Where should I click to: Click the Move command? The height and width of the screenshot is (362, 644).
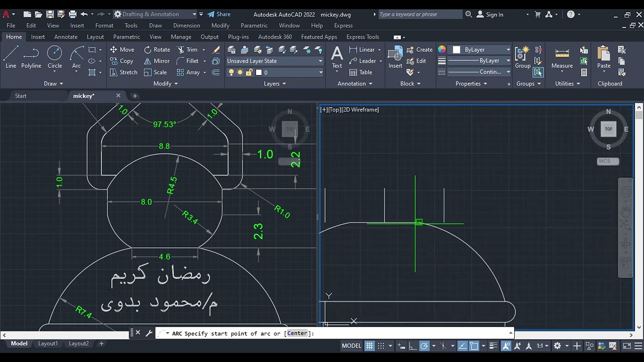[122, 49]
